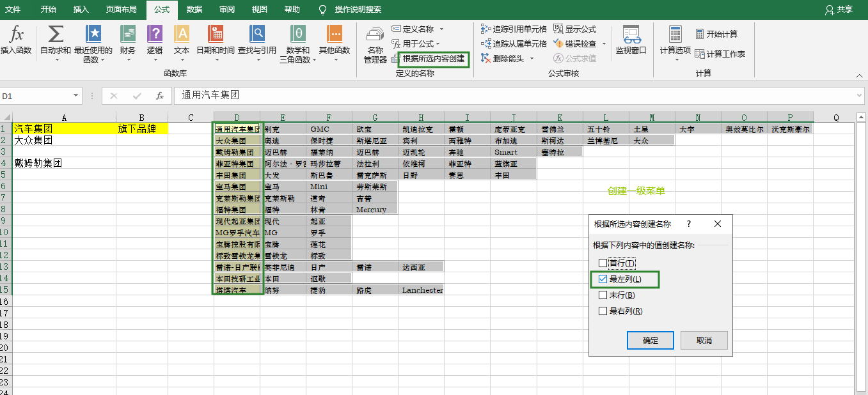Select cell 戴姆勒集团 in column A
868x395 pixels.
pos(65,163)
